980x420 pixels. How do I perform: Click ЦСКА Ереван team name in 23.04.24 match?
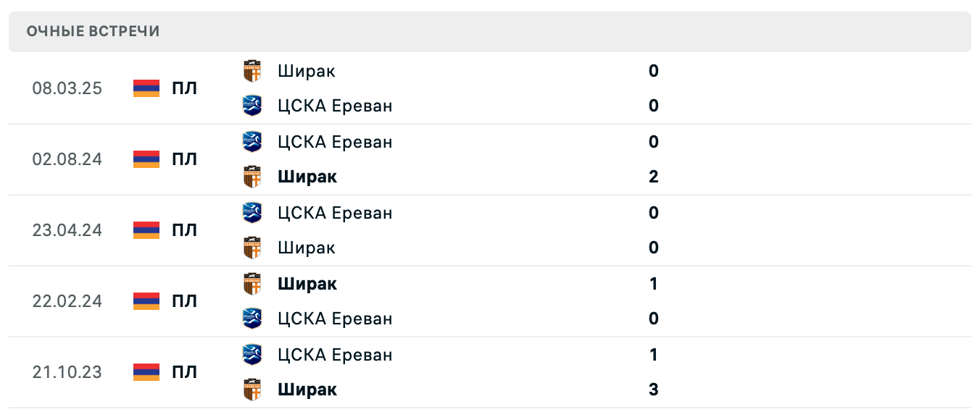pos(335,213)
